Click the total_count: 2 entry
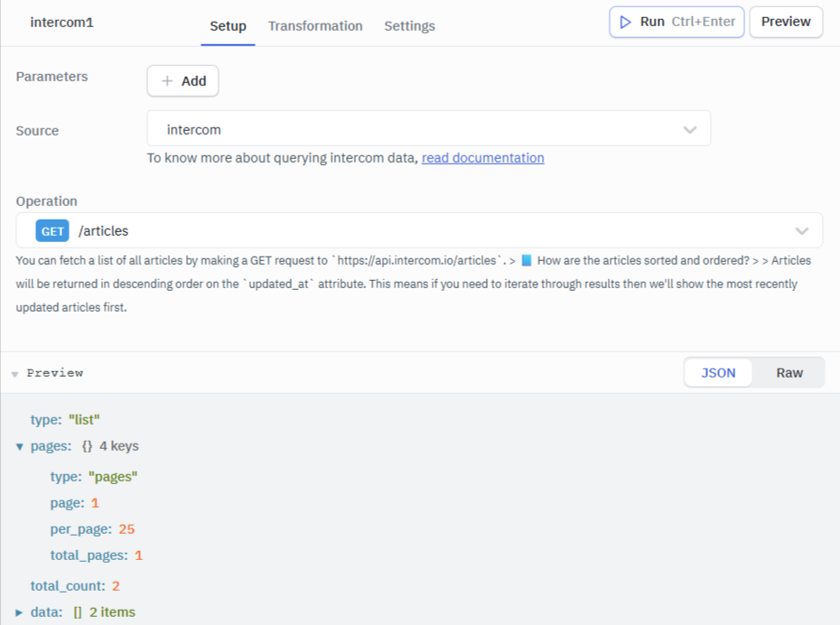Screen dimensions: 840x625 [75, 586]
